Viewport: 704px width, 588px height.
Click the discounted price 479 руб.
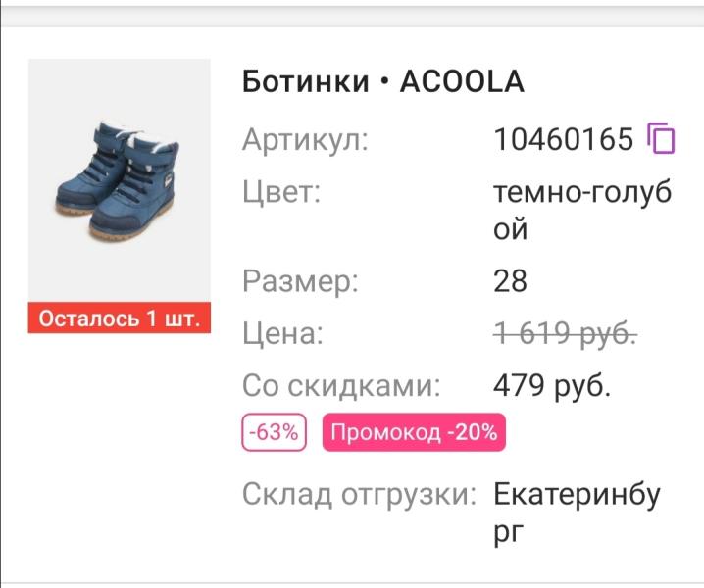551,386
